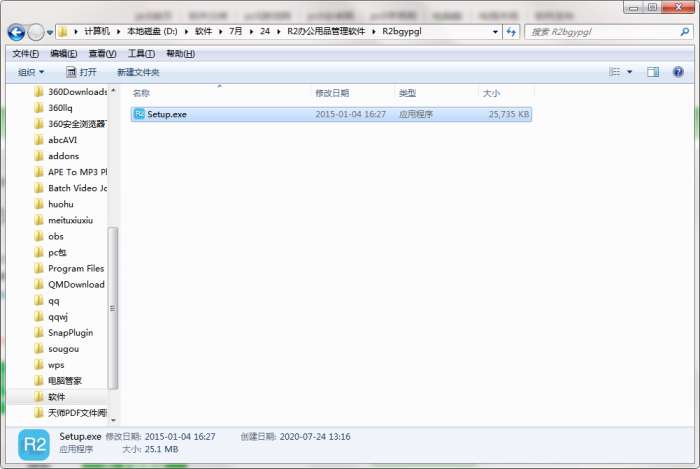This screenshot has width=700, height=469.
Task: Click 软件 breadcrumb in address bar
Action: (x=203, y=31)
